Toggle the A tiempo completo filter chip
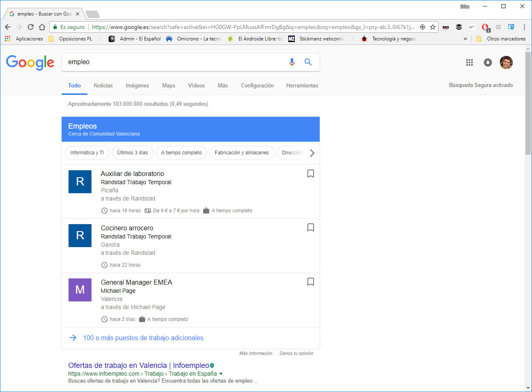 point(181,152)
